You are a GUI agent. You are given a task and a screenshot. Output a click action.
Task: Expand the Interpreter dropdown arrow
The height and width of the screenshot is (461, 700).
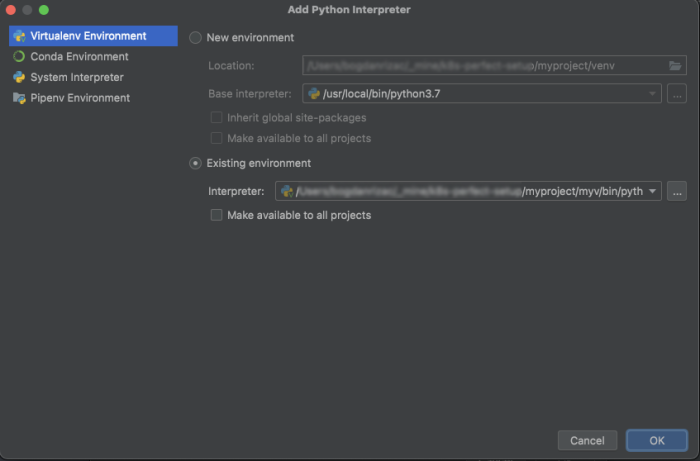(652, 191)
